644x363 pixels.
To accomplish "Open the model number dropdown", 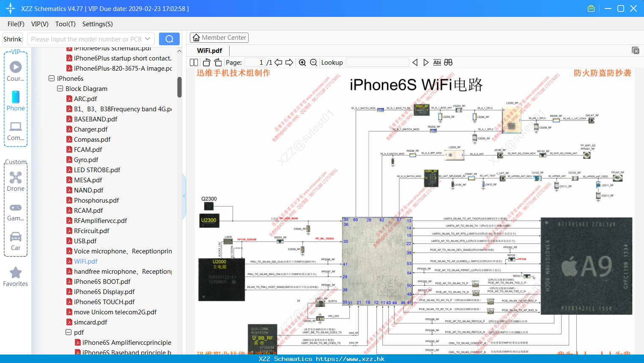I will pos(148,39).
